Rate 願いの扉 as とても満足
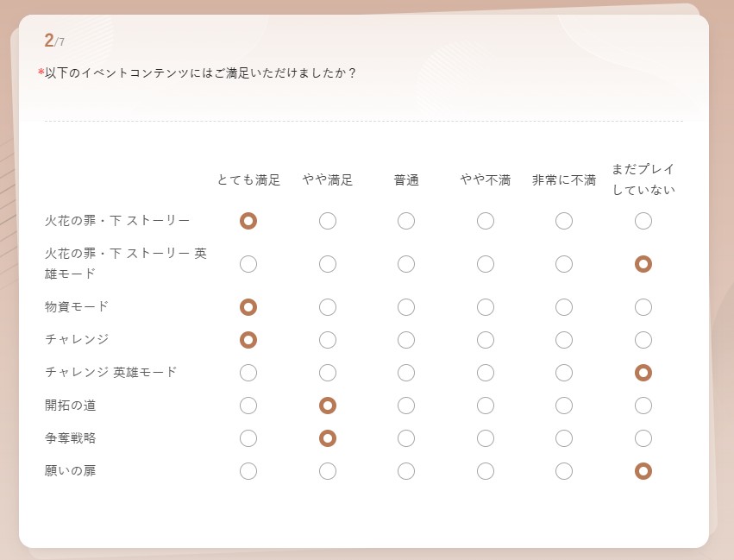 coord(248,471)
